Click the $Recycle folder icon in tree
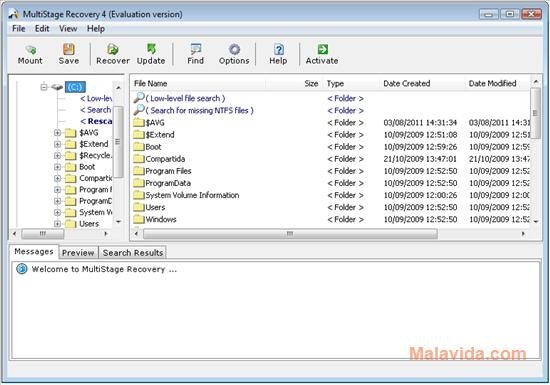550x385 pixels. pos(71,155)
